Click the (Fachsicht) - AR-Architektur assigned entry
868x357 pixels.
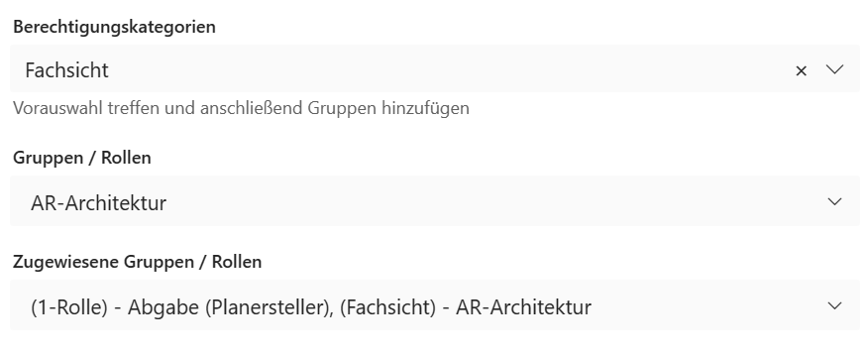pyautogui.click(x=466, y=307)
